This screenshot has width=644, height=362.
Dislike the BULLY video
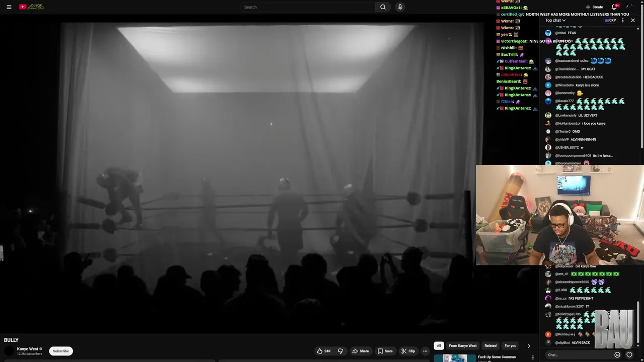click(x=341, y=351)
